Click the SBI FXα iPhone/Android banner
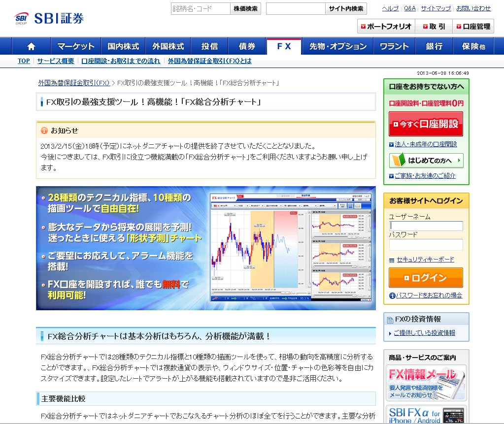 pos(426,415)
